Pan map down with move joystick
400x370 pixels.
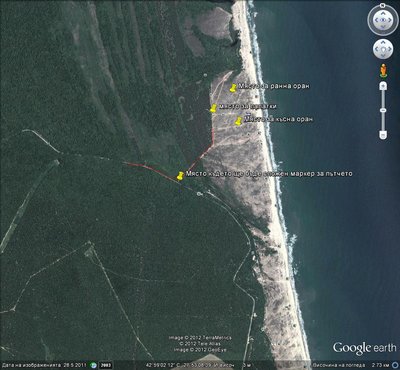pos(383,55)
